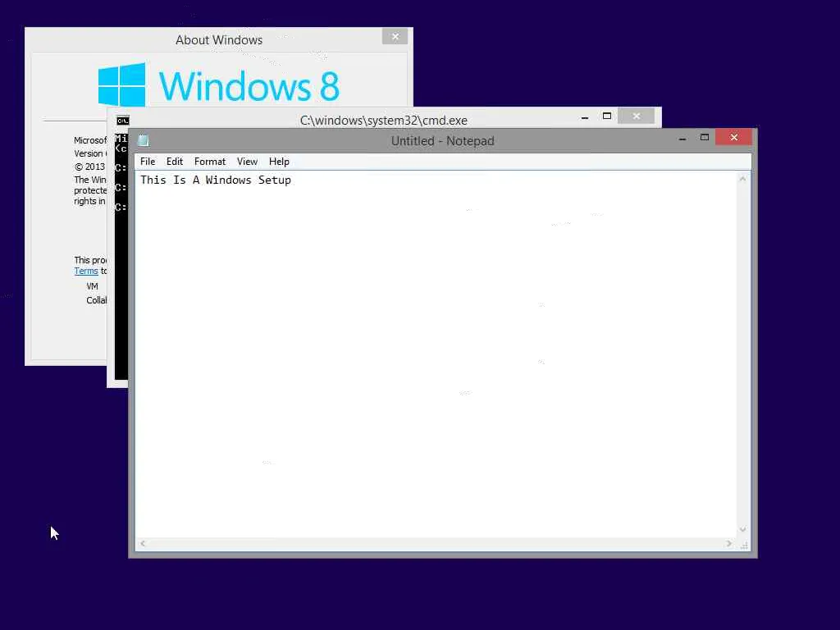Maximize the cmd.exe window
Screen dimensions: 840x630
pyautogui.click(x=607, y=116)
